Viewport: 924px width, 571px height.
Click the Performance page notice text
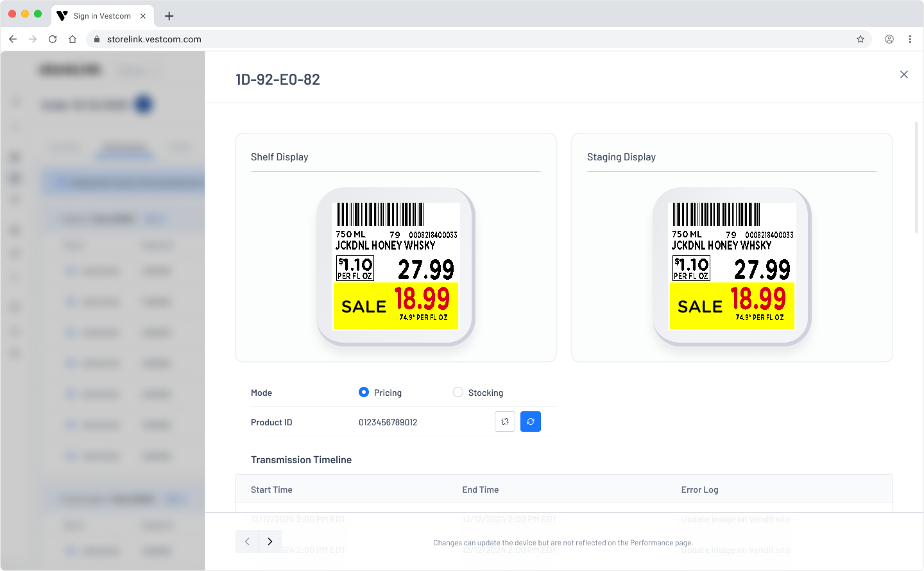point(563,543)
